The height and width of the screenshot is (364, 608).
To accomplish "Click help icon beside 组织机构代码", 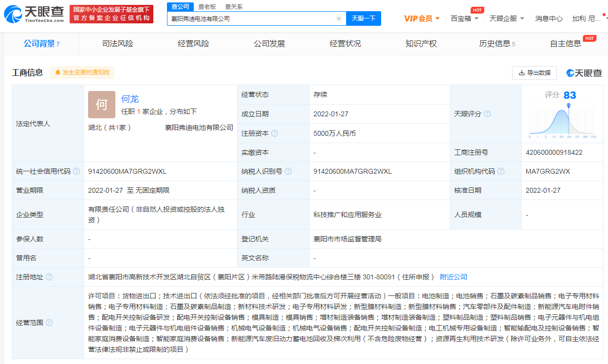I will (x=501, y=171).
